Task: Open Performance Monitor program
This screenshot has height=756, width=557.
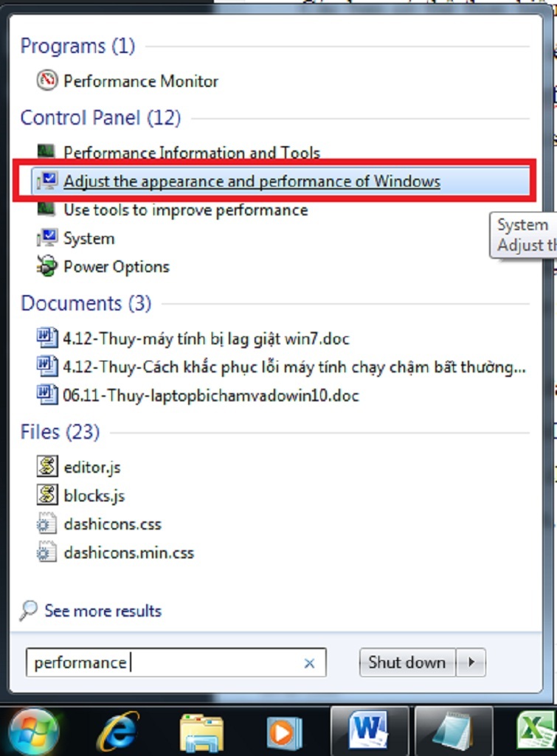Action: (128, 81)
